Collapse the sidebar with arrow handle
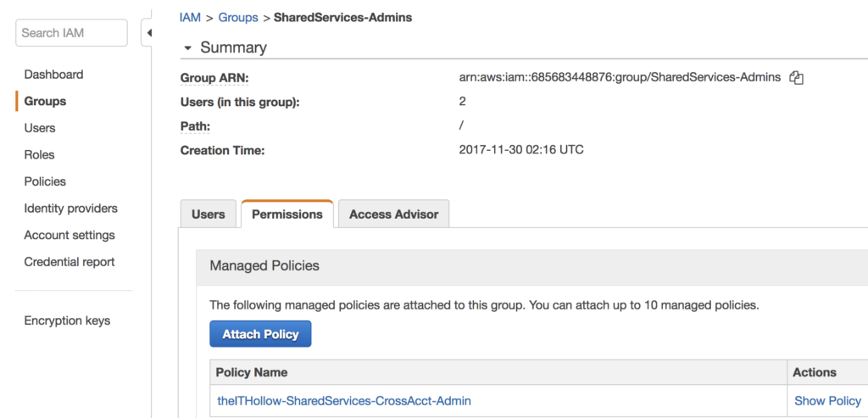868x418 pixels. click(149, 33)
